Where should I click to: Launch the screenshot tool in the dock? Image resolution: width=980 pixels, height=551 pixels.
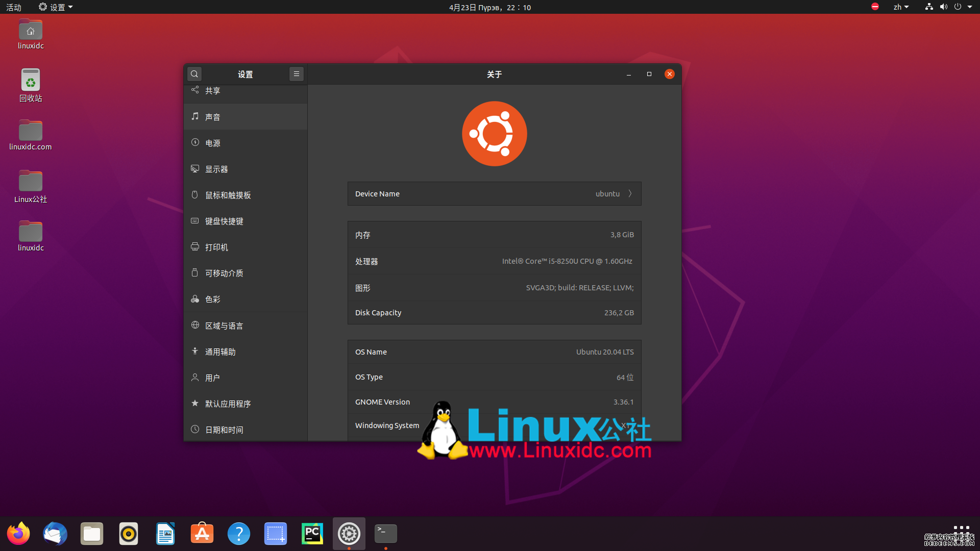276,534
